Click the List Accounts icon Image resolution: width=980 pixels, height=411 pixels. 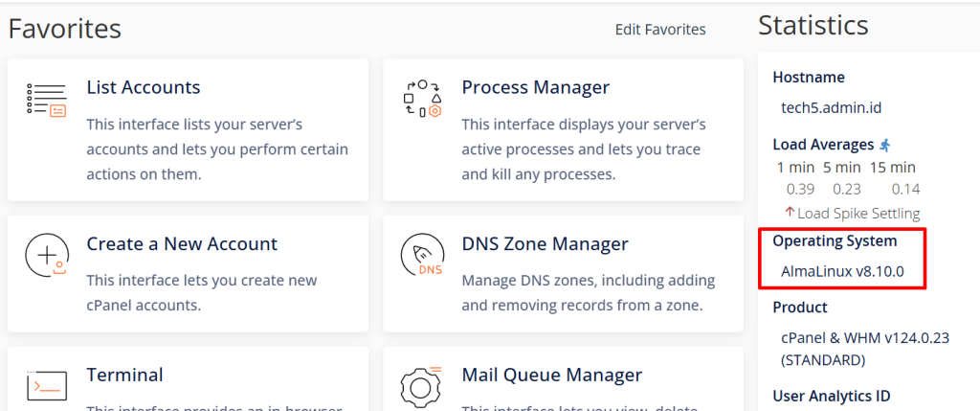point(47,100)
